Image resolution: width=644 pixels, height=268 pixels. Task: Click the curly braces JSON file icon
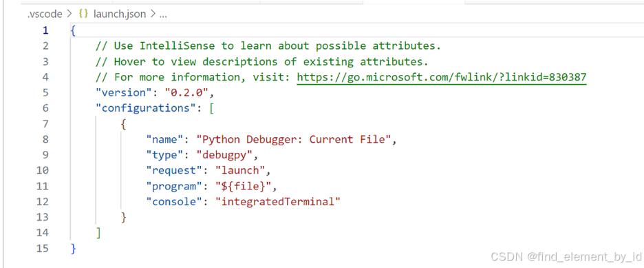point(83,14)
